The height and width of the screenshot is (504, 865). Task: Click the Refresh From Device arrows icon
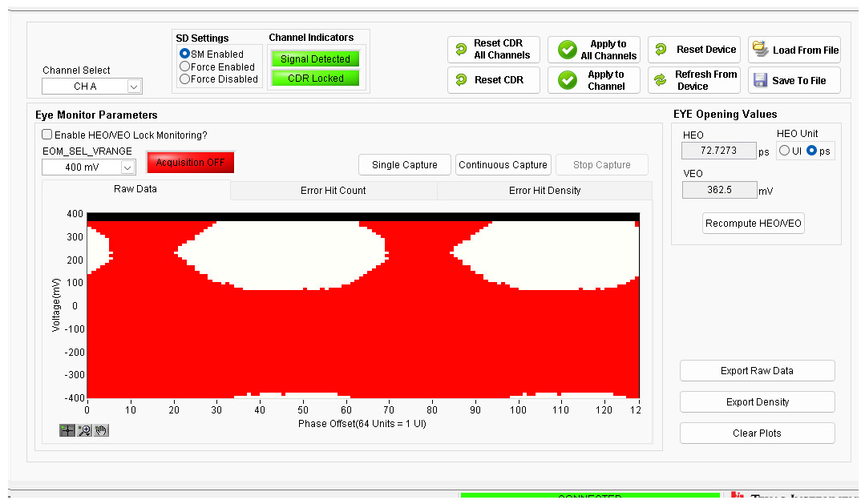pyautogui.click(x=661, y=80)
